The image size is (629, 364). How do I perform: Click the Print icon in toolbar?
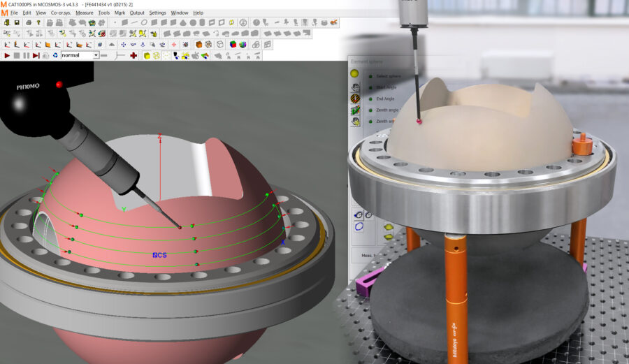pos(29,22)
